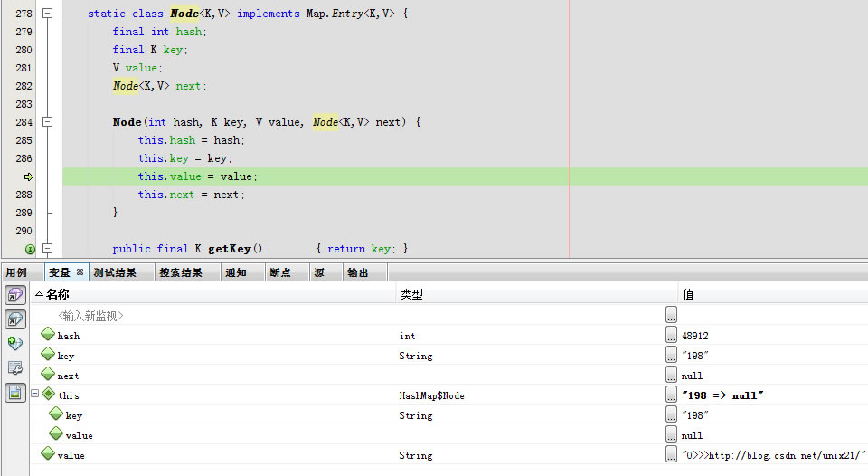The image size is (868, 476).
Task: Select the 'this' variable diamond icon
Action: [x=48, y=394]
